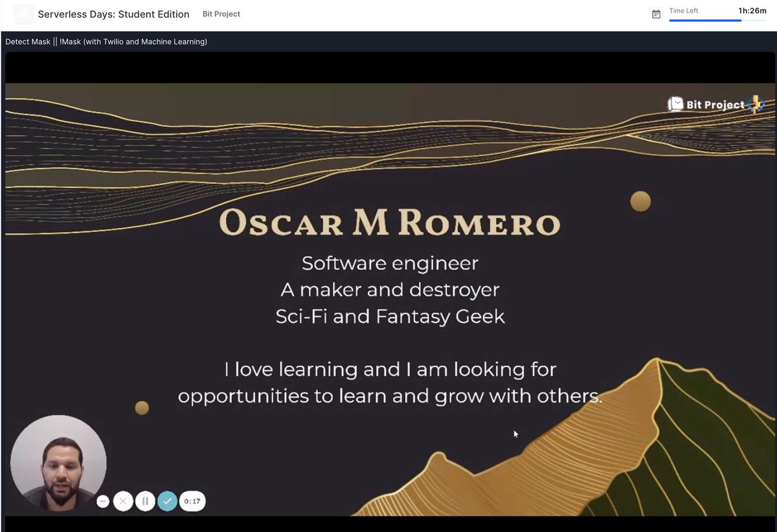Viewport: 777px width, 532px height.
Task: Cancel the recording with the X button
Action: click(x=123, y=501)
